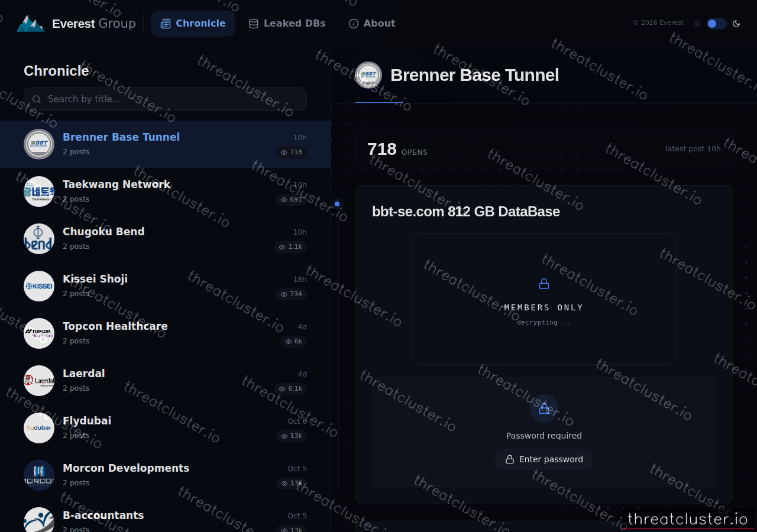Open the Chugoku Bend entry
Image resolution: width=757 pixels, height=532 pixels.
click(x=165, y=239)
